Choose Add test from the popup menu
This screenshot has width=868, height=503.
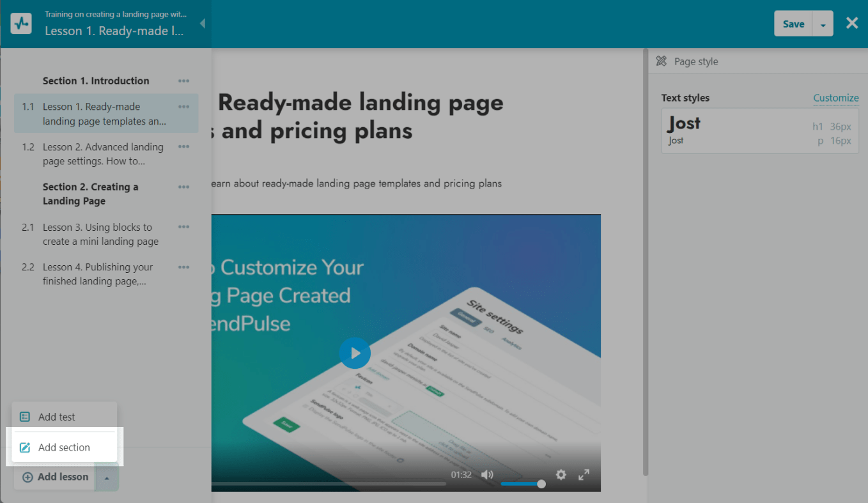click(56, 417)
